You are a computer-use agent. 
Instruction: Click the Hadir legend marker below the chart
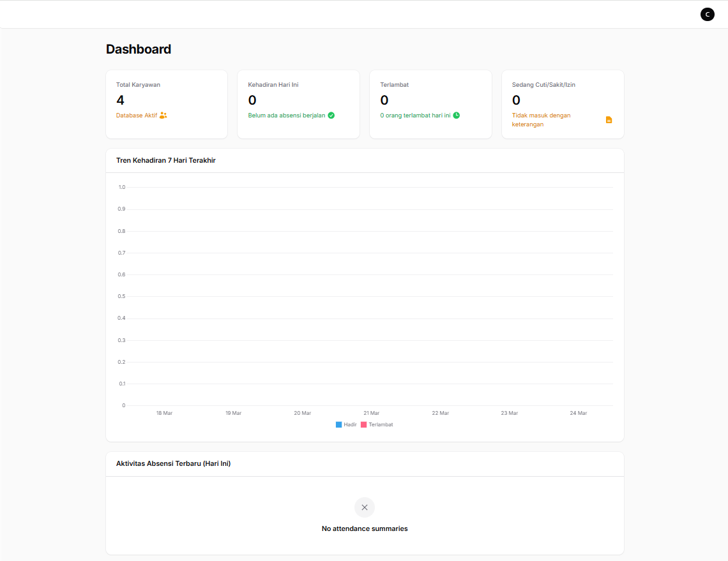(x=338, y=424)
